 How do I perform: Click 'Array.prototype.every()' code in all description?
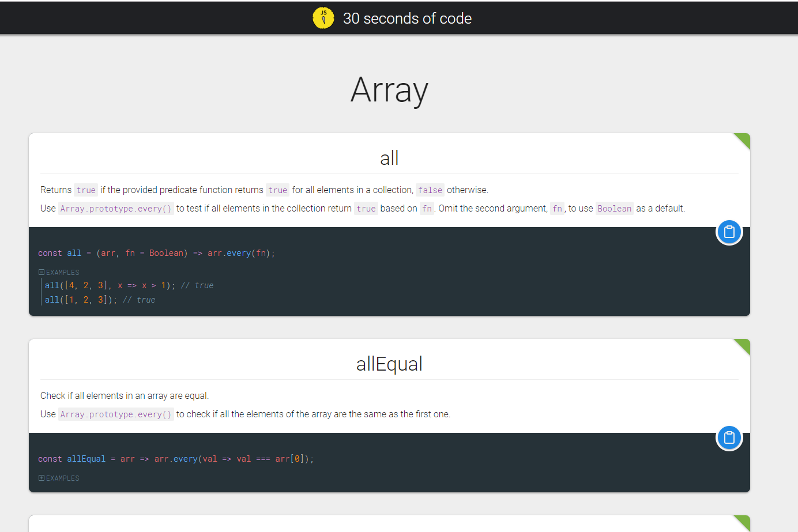tap(116, 209)
